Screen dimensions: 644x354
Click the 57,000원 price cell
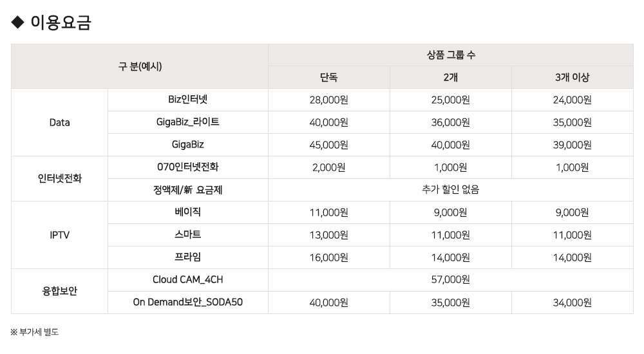pyautogui.click(x=450, y=280)
